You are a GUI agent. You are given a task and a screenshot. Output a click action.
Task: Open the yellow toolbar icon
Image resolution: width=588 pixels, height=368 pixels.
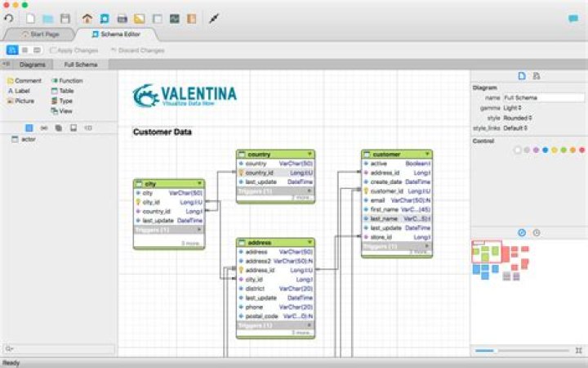coord(140,18)
